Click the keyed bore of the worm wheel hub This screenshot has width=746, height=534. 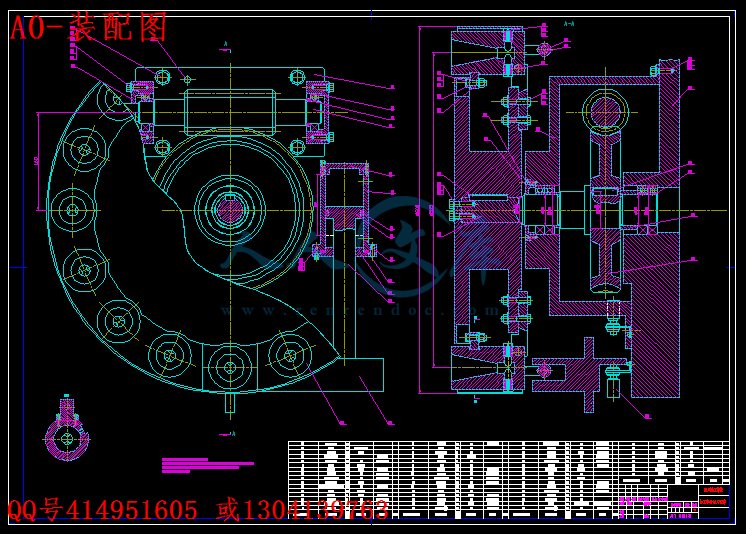[230, 209]
